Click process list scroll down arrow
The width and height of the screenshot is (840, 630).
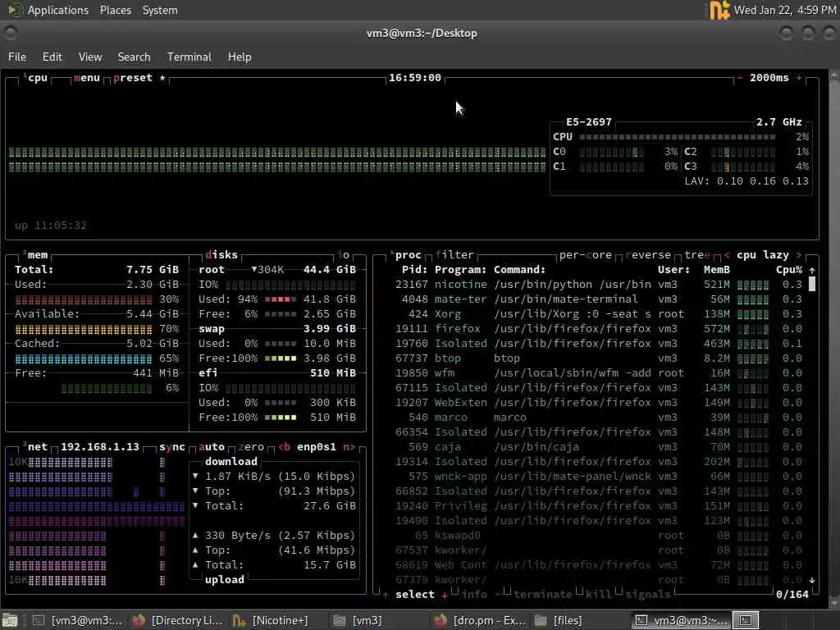(x=812, y=580)
